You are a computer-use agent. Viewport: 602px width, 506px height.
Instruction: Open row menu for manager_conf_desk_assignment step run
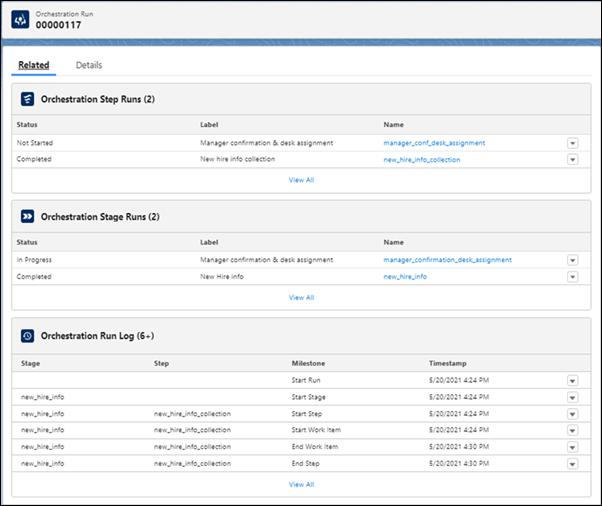tap(572, 143)
